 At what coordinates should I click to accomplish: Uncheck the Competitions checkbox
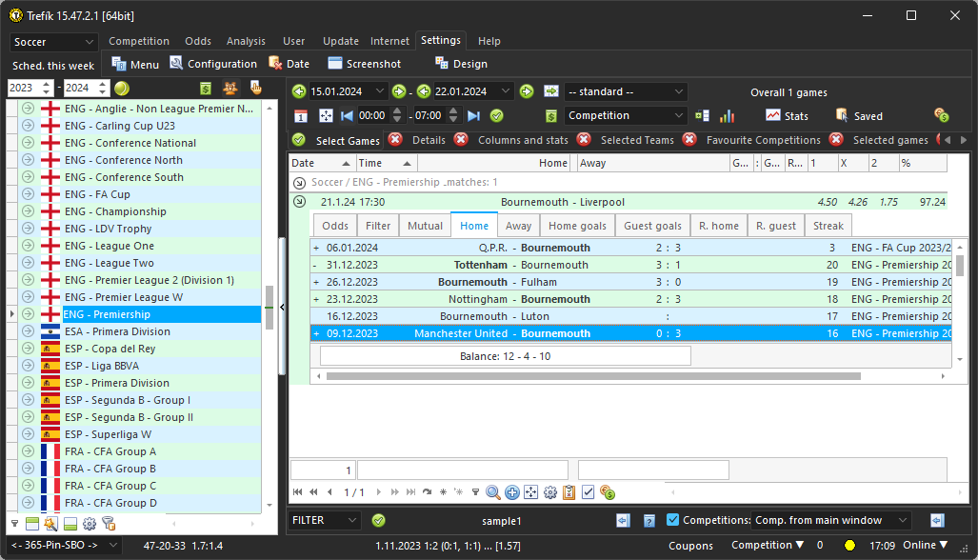(673, 520)
